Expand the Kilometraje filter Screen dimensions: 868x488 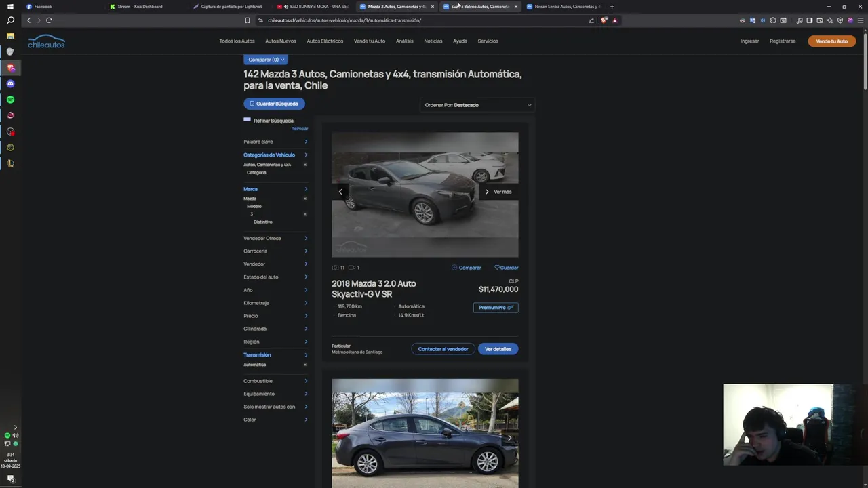(276, 303)
